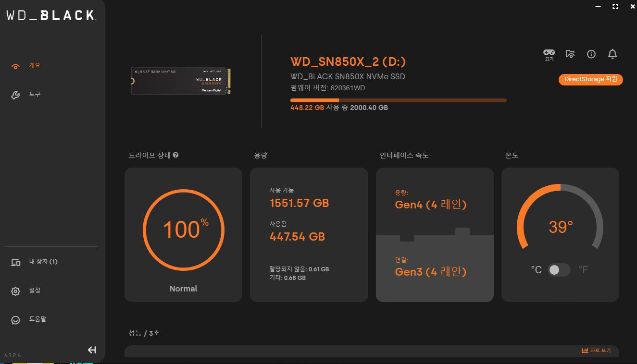Click 기타: 0.68 GB text
The width and height of the screenshot is (637, 364).
287,278
